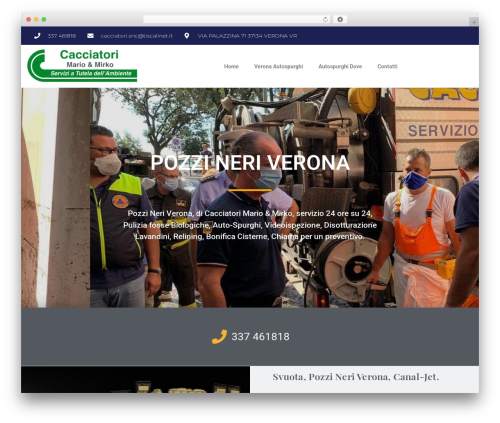Open the Verona Autospurghi menu item
This screenshot has width=500, height=423.
278,66
